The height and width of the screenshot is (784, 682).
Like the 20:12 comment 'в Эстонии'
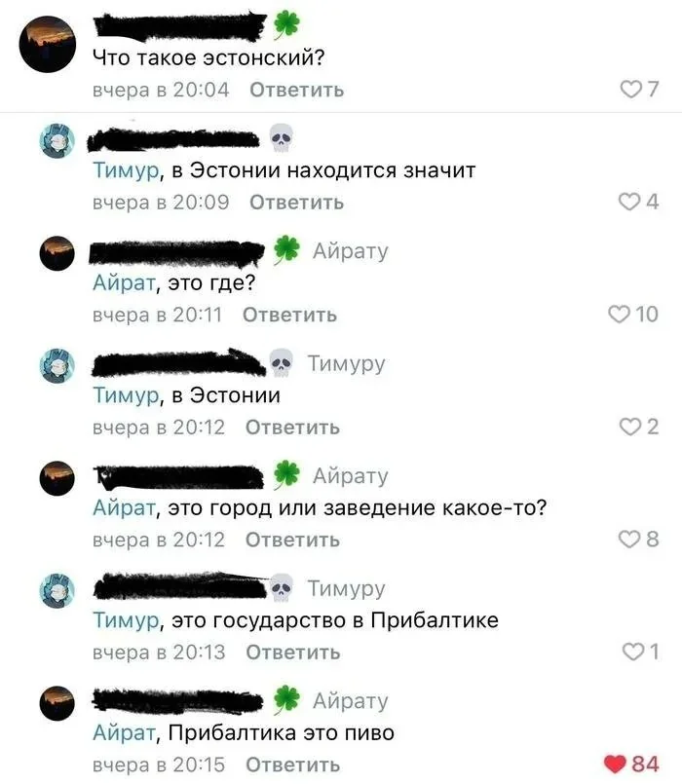coord(630,427)
